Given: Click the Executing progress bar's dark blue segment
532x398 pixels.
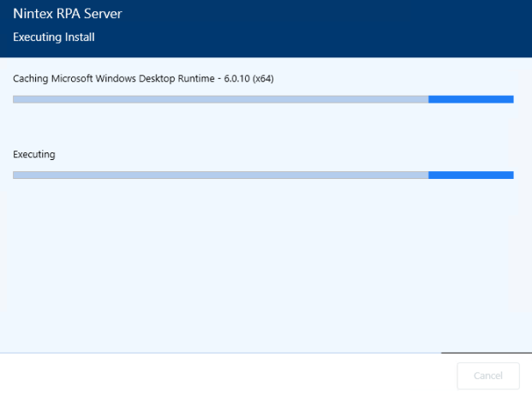Looking at the screenshot, I should [x=471, y=175].
